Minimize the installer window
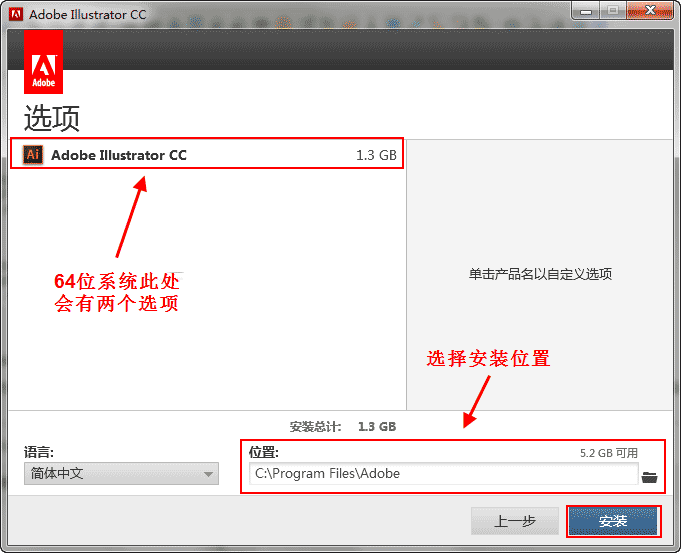 585,11
